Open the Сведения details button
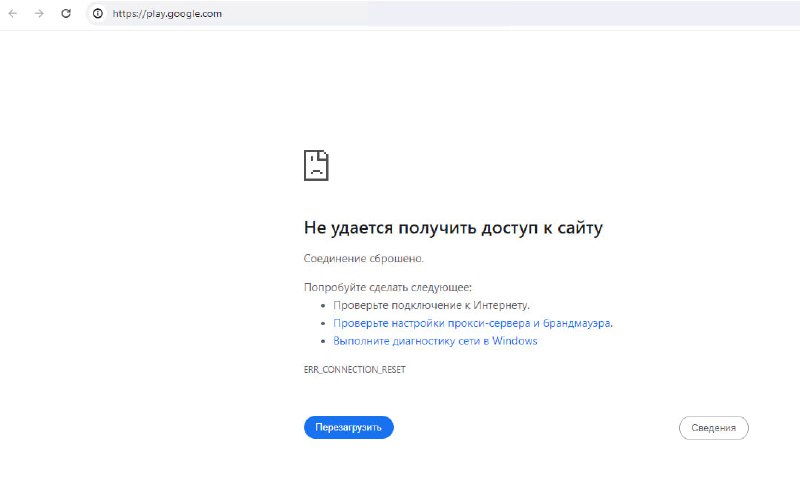Image resolution: width=800 pixels, height=478 pixels. 713,428
